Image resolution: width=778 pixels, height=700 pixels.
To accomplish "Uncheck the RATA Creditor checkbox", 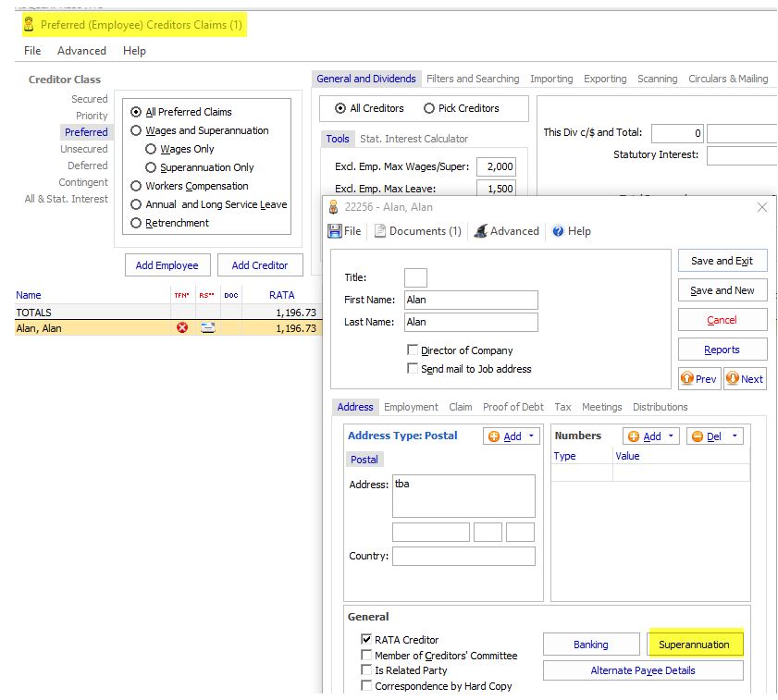I will (366, 640).
